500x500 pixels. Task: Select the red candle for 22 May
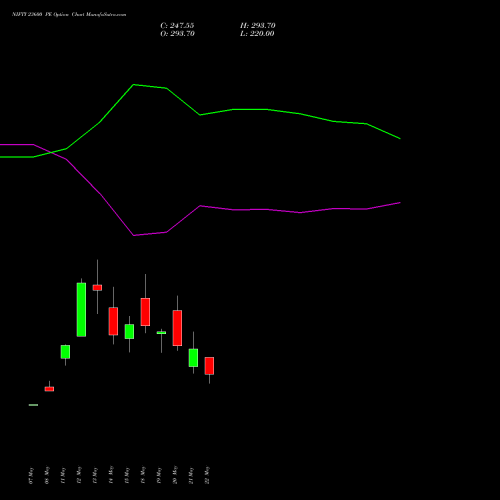click(209, 366)
